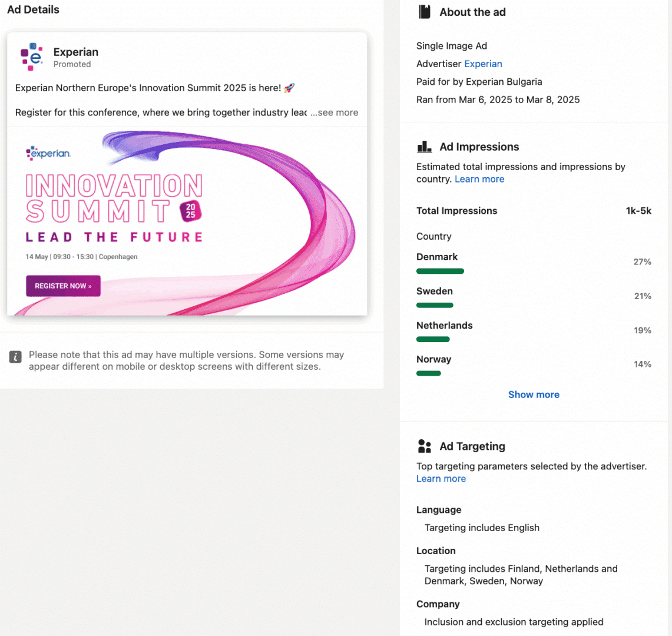
Task: Click the Ad Targeting section heading
Action: coord(472,446)
